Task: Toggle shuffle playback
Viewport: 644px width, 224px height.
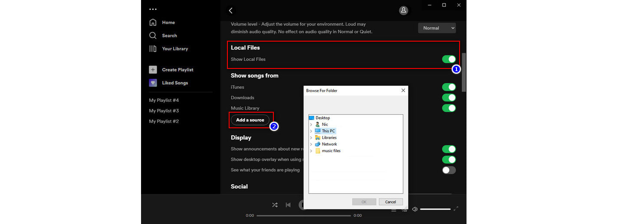Action: 275,205
